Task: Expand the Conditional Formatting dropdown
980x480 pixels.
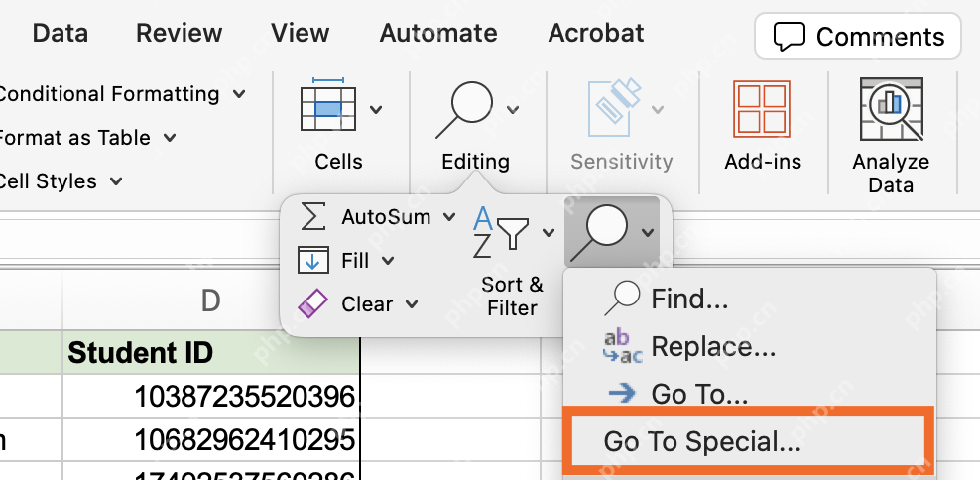Action: (x=239, y=95)
